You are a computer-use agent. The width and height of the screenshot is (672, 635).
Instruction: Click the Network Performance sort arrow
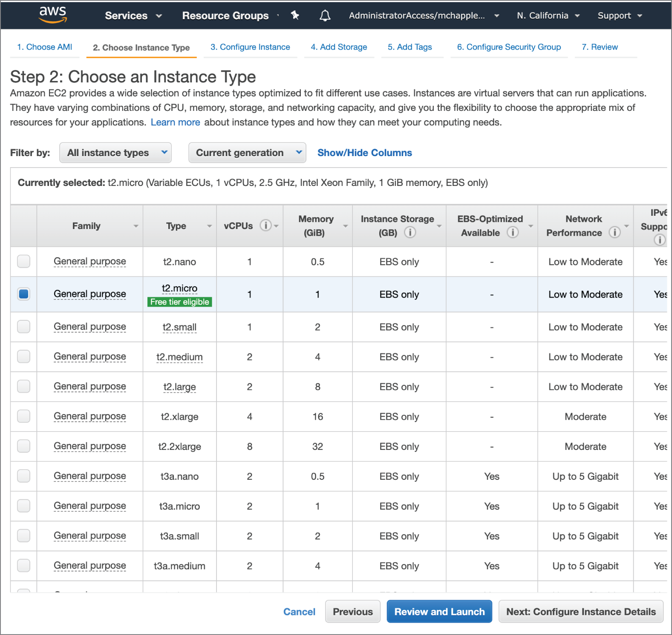pos(627,226)
